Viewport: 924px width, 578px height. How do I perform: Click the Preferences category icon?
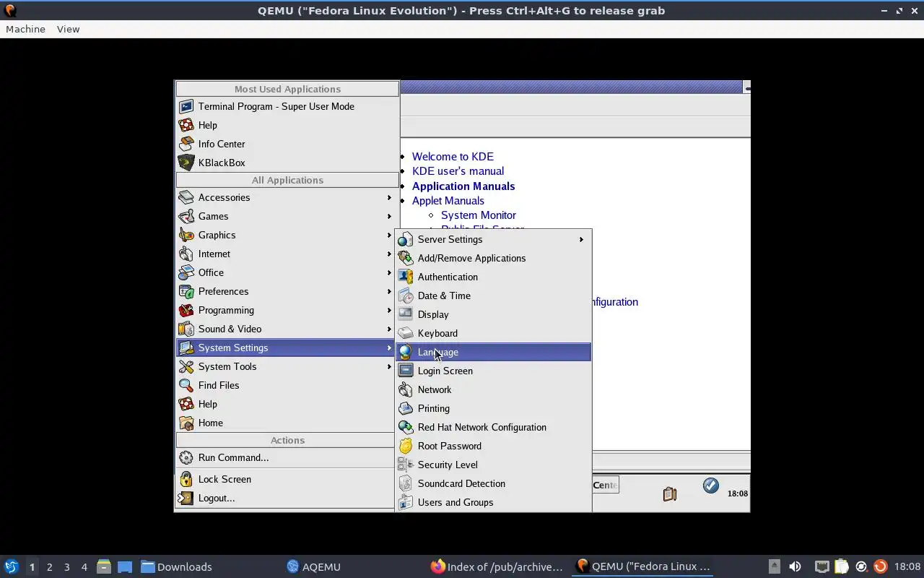[186, 291]
